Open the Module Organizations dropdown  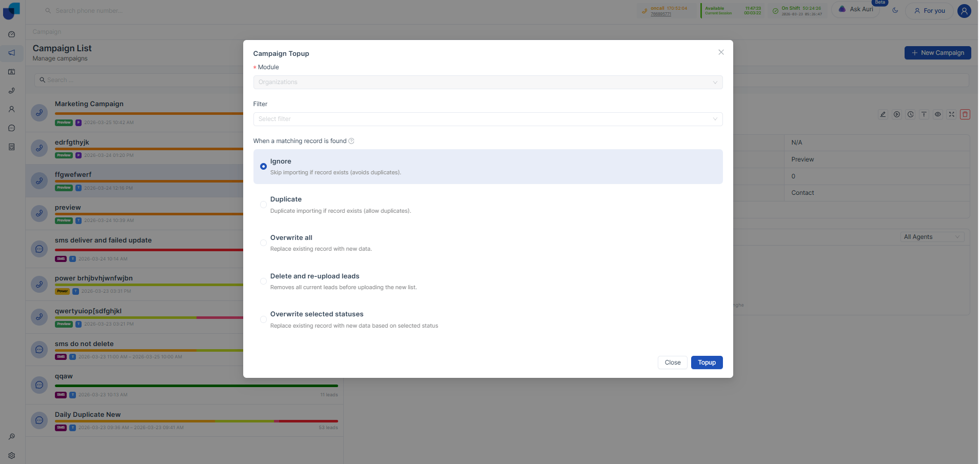pos(488,82)
